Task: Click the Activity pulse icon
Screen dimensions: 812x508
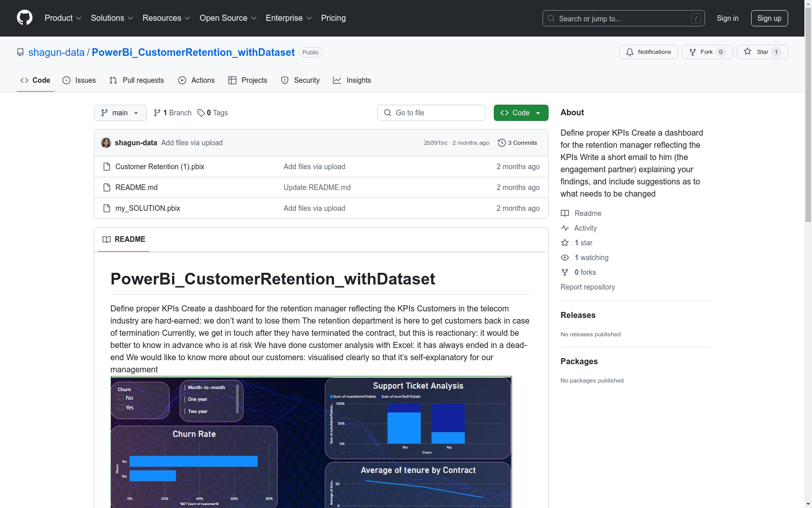Action: pyautogui.click(x=565, y=228)
